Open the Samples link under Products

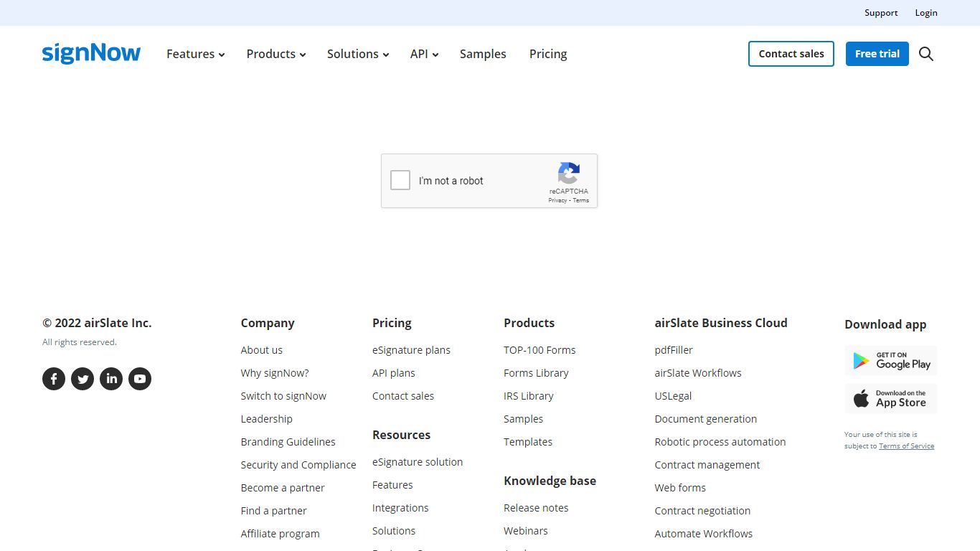coord(524,419)
